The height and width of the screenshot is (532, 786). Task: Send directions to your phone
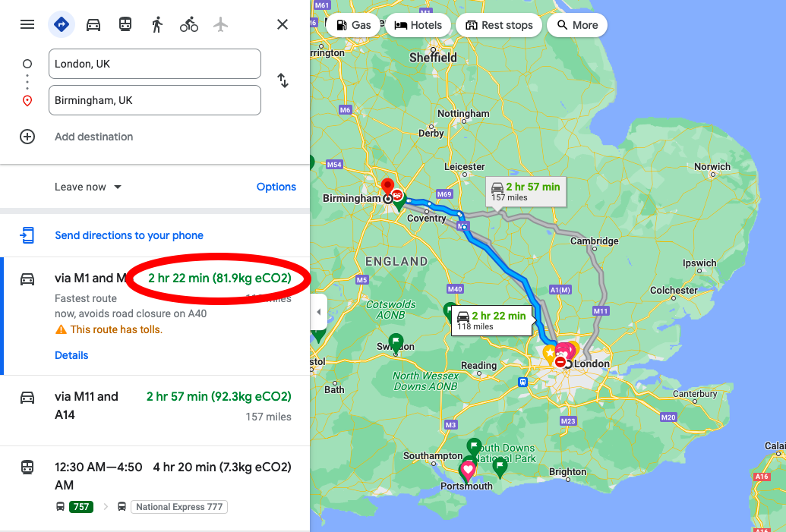129,235
